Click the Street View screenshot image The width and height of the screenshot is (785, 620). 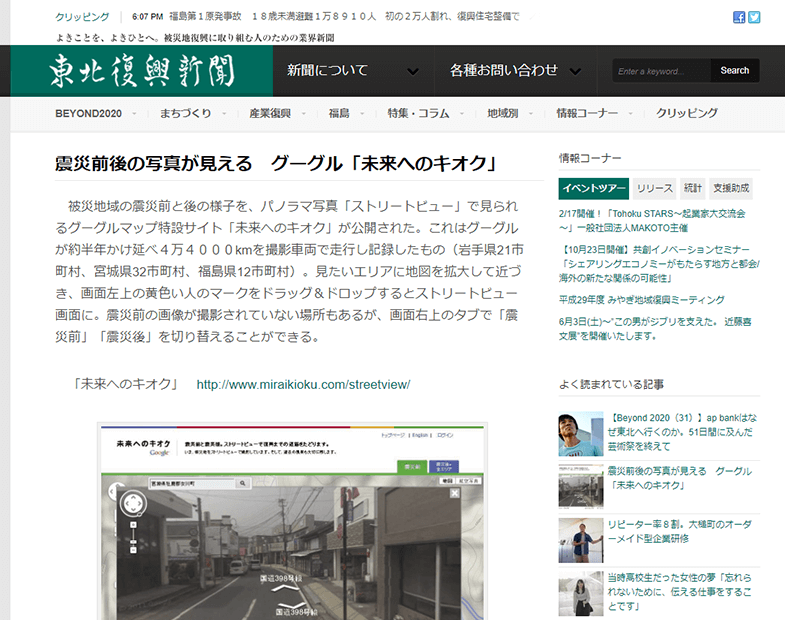[292, 522]
